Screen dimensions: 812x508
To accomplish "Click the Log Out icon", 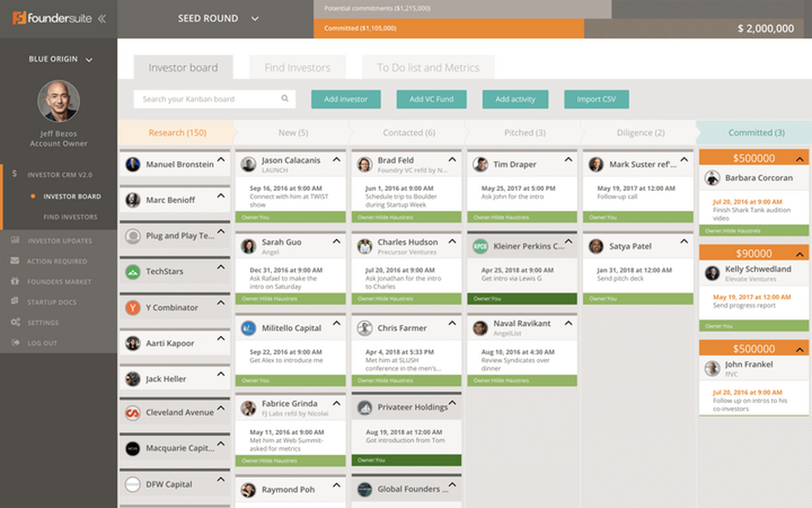I will click(x=15, y=342).
